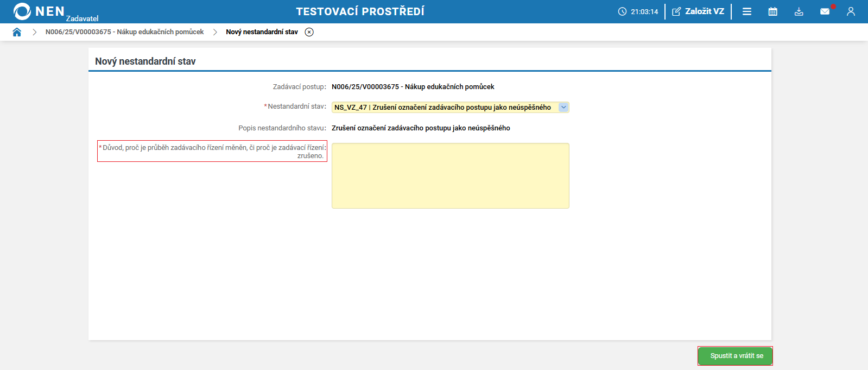
Task: Open the downloads tray icon
Action: (x=799, y=11)
